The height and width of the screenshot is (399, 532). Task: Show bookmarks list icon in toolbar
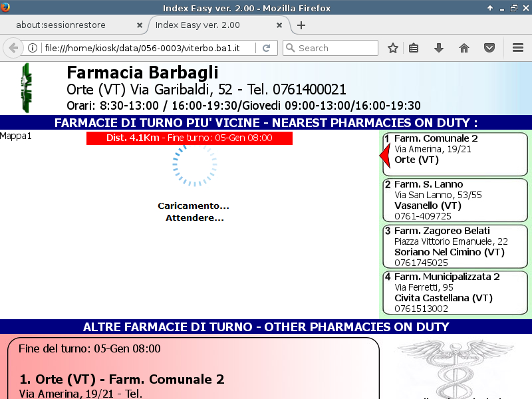click(414, 48)
